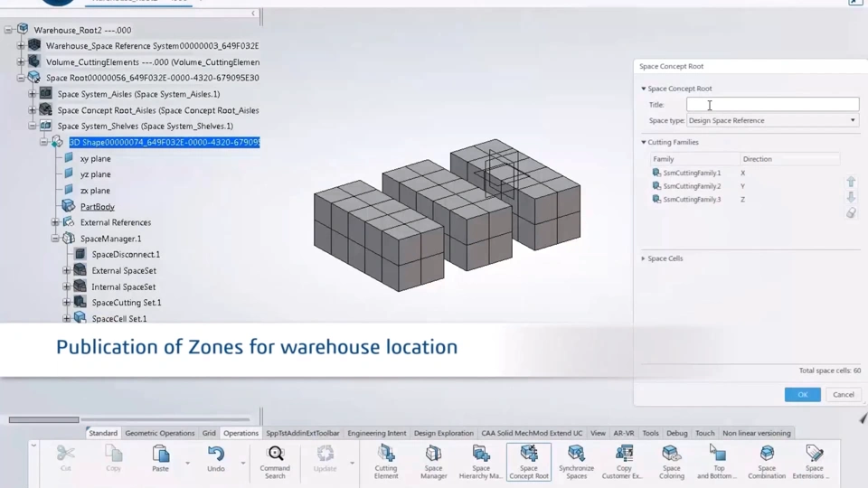Click the Undo icon
The image size is (868, 488).
point(216,454)
